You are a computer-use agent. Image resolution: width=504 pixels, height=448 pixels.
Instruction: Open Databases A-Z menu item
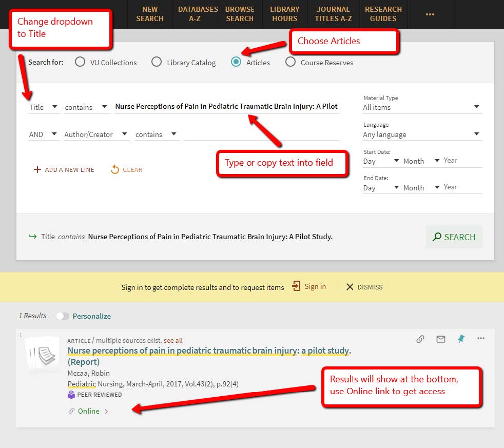pyautogui.click(x=198, y=14)
